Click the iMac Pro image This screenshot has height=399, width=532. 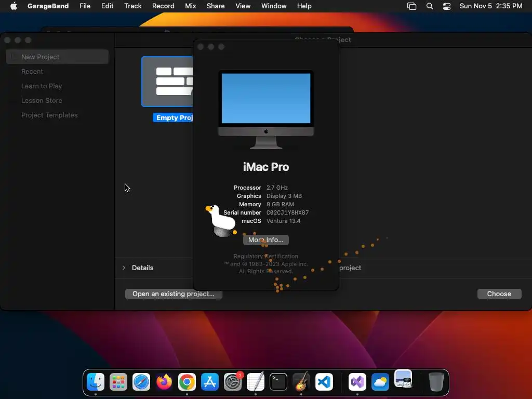click(266, 109)
